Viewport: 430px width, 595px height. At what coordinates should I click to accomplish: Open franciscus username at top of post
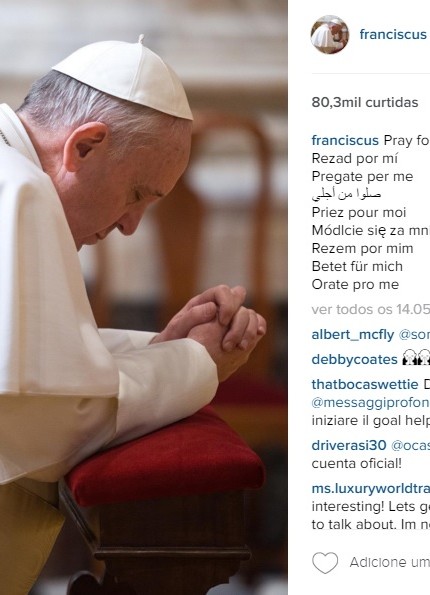(x=393, y=35)
